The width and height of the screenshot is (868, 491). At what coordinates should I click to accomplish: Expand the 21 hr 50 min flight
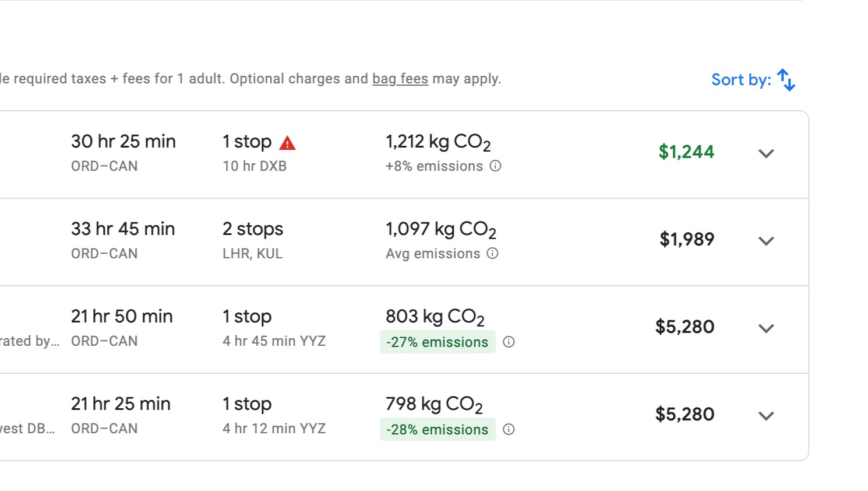coord(766,328)
